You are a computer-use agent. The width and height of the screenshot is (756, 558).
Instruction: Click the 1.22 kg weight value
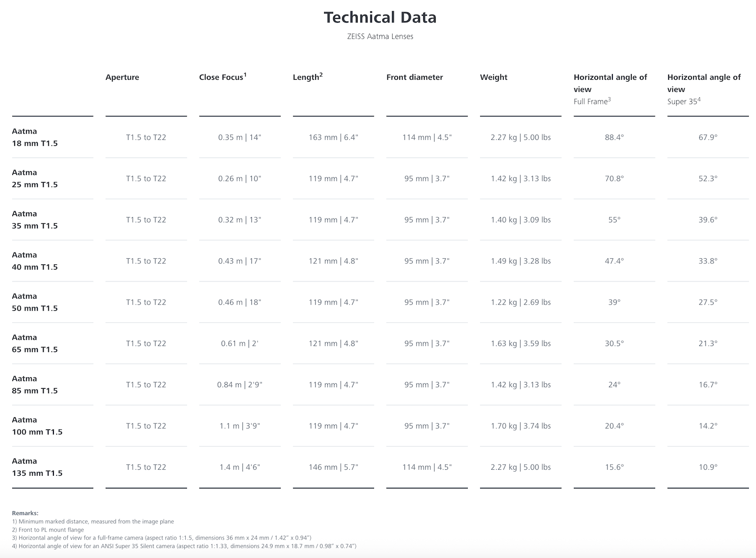coord(520,302)
